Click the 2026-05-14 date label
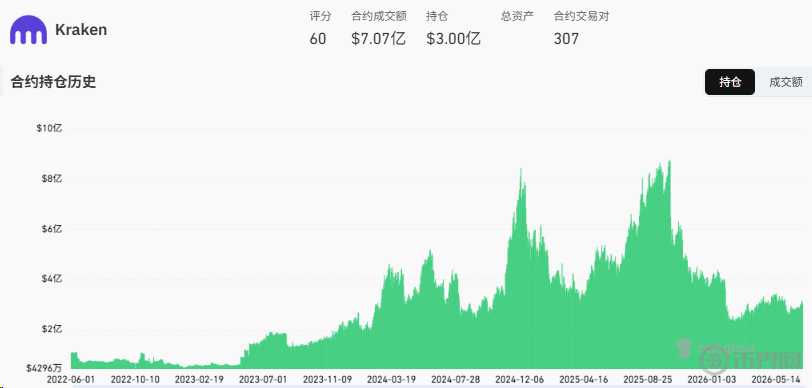 pos(776,379)
